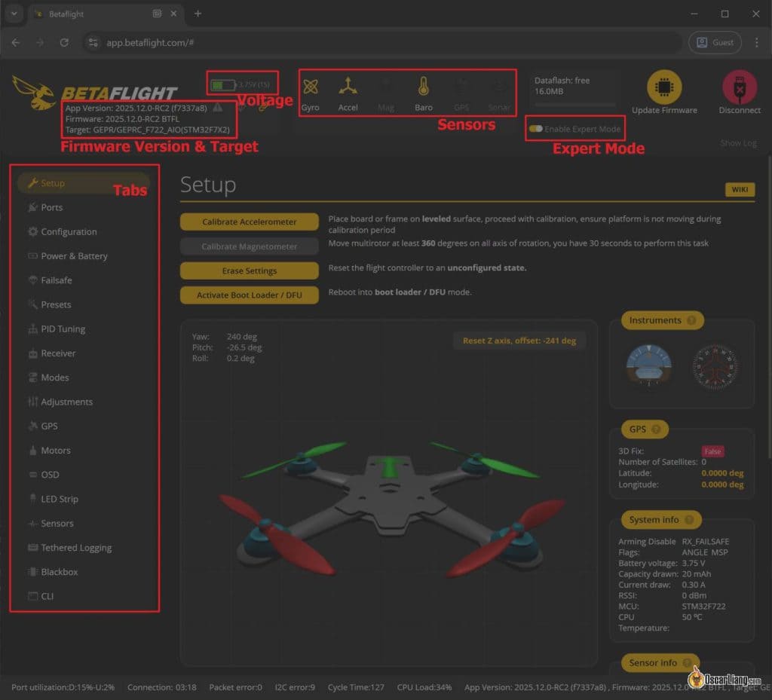Click Calibrate Accelerometer button

(x=249, y=222)
